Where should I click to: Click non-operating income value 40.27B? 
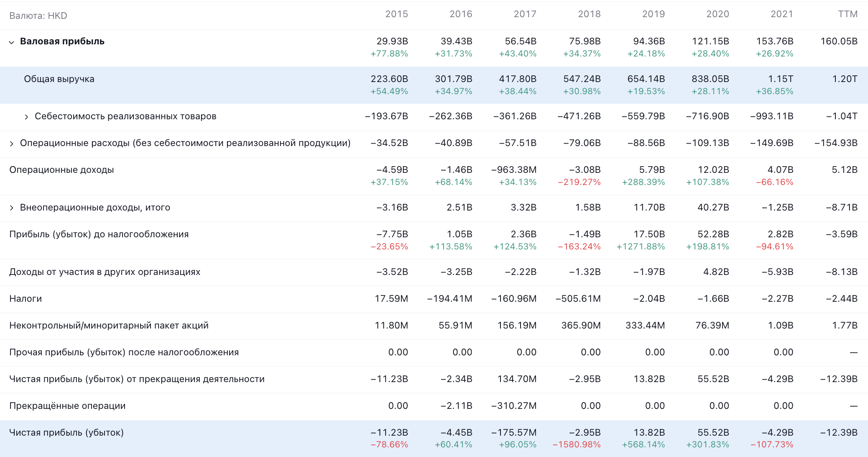713,208
